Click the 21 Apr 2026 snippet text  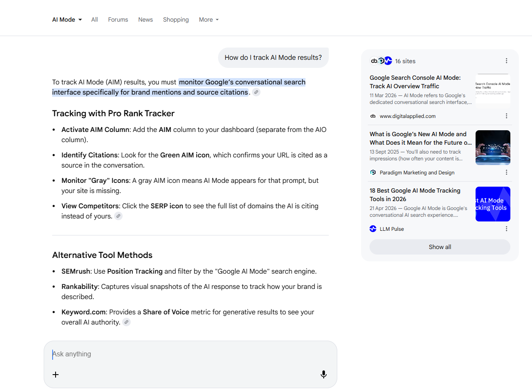(x=418, y=211)
